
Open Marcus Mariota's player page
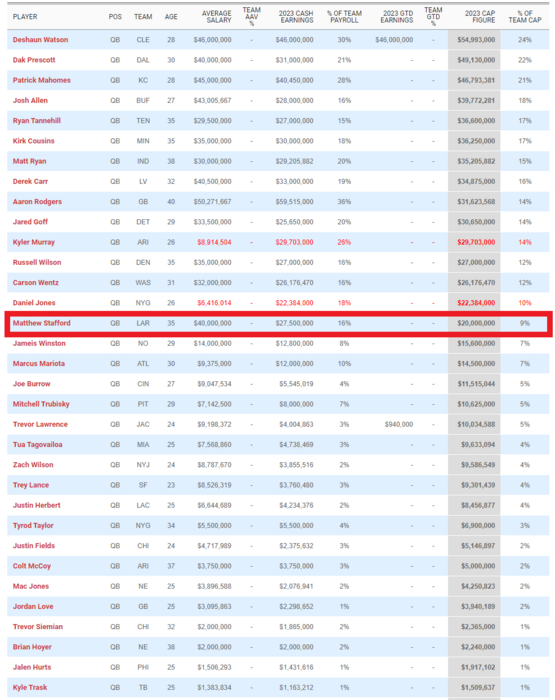point(38,363)
